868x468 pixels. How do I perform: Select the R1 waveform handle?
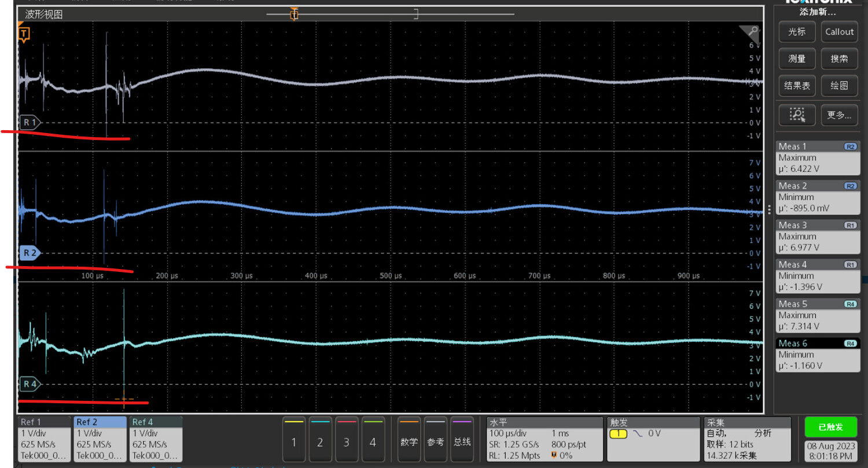click(30, 123)
